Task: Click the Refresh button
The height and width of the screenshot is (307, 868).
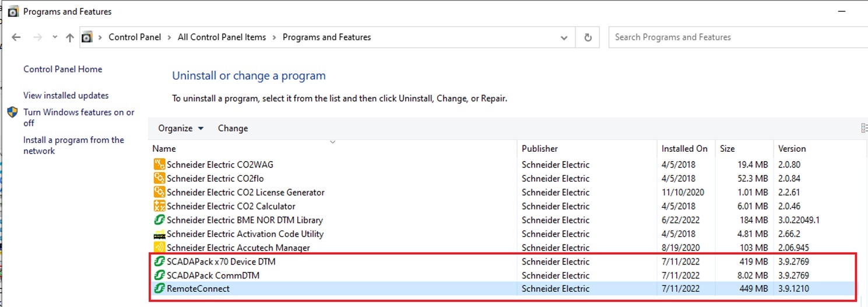Action: [x=588, y=37]
